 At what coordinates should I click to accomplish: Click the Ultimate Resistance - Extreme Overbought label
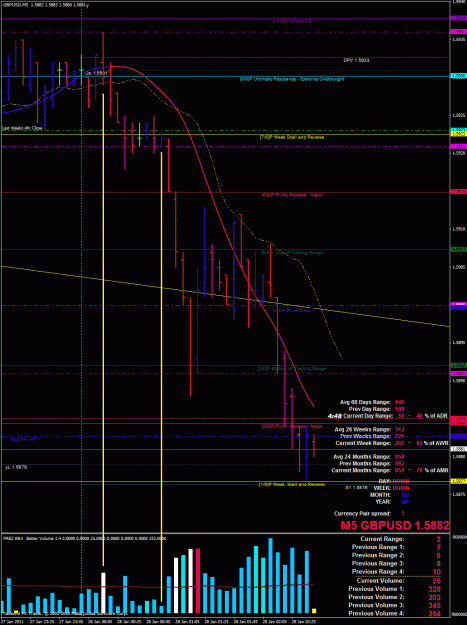point(292,79)
